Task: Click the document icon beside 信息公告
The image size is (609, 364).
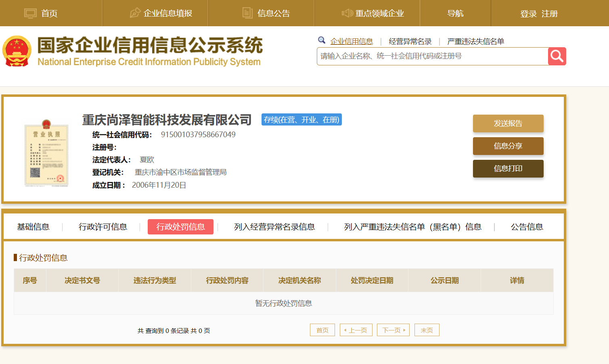Action: 247,13
